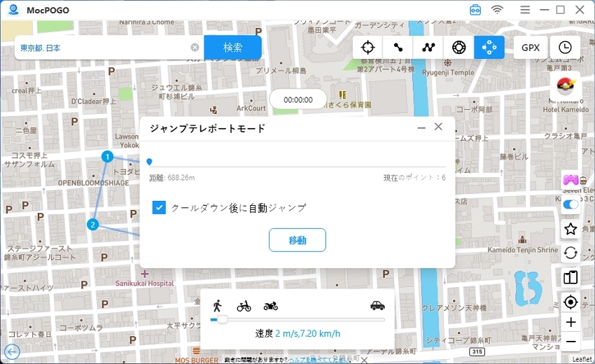Click map waypoint marker 1

click(107, 156)
